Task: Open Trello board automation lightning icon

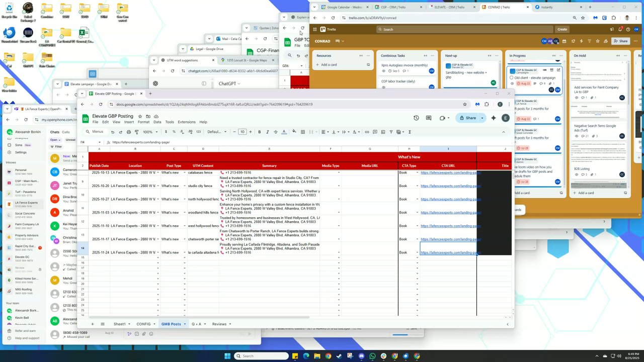Action: coord(581,41)
